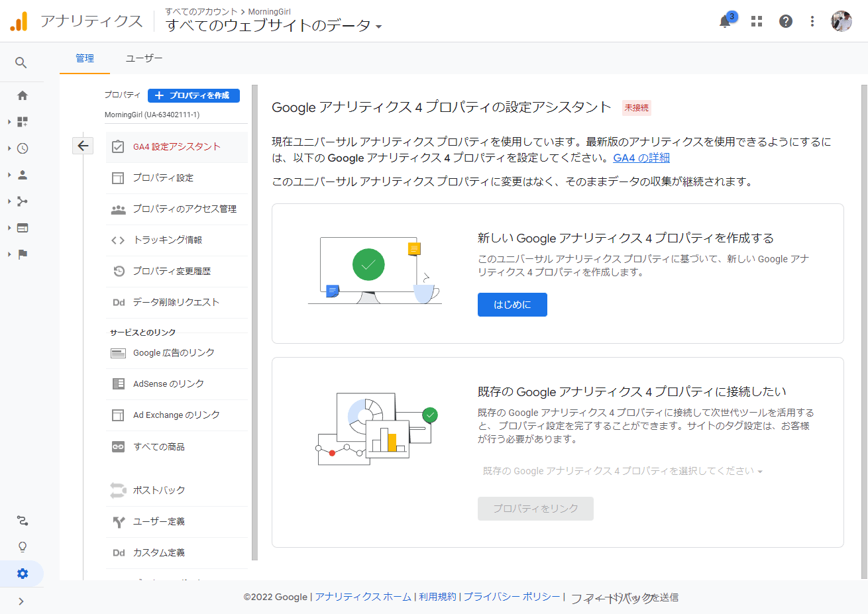Screen dimensions: 868x614
Task: Expand the Realtime clock section in sidebar
Action: (x=23, y=148)
